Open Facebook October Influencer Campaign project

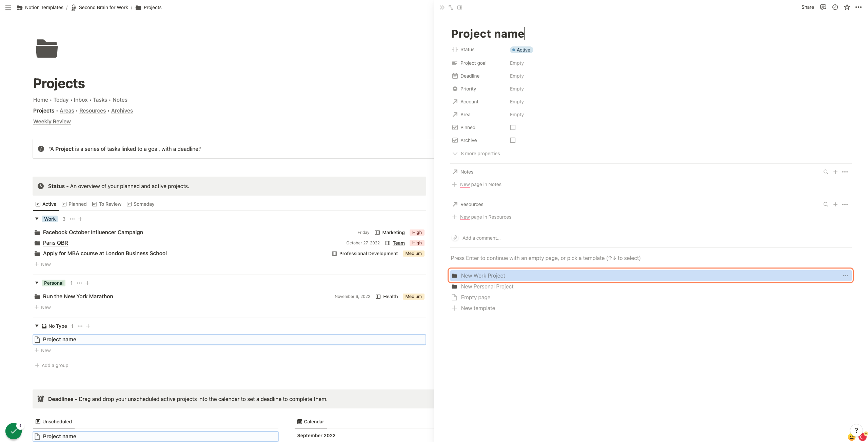pyautogui.click(x=93, y=232)
